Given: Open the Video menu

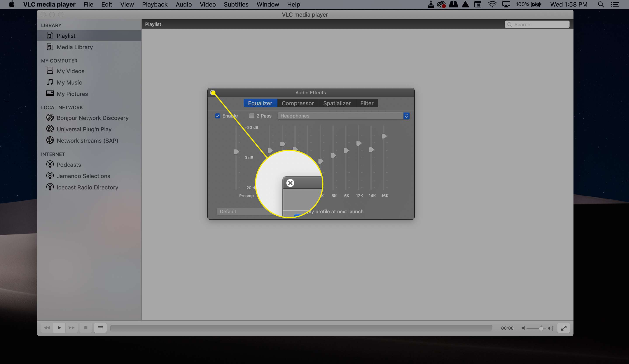Looking at the screenshot, I should [x=208, y=5].
